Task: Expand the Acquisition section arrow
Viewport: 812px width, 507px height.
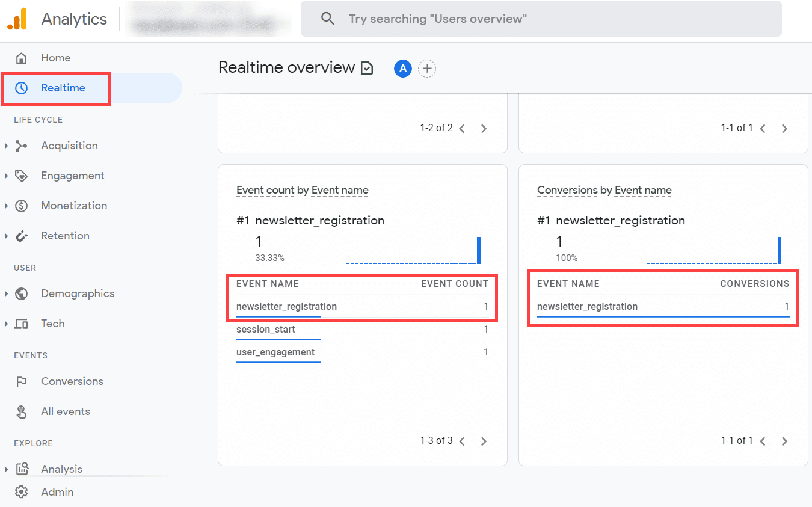Action: point(6,146)
